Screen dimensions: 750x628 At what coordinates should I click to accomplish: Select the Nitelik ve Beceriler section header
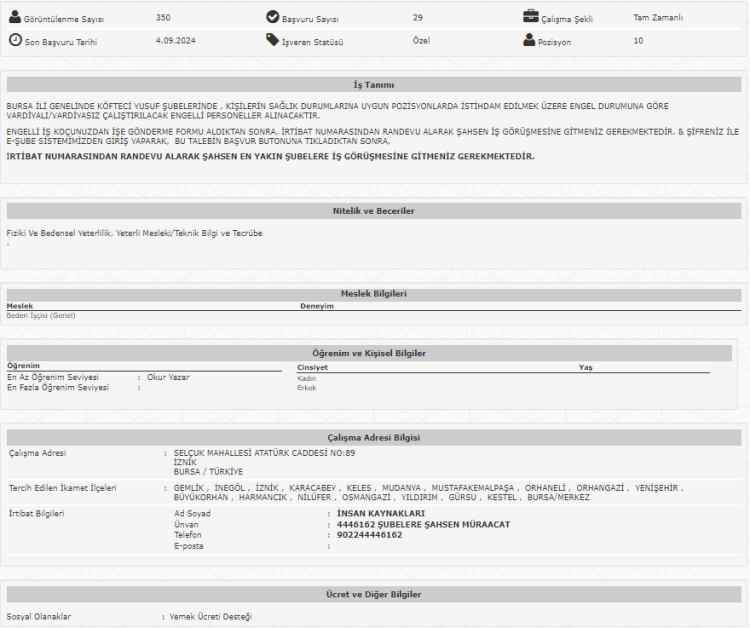(373, 211)
